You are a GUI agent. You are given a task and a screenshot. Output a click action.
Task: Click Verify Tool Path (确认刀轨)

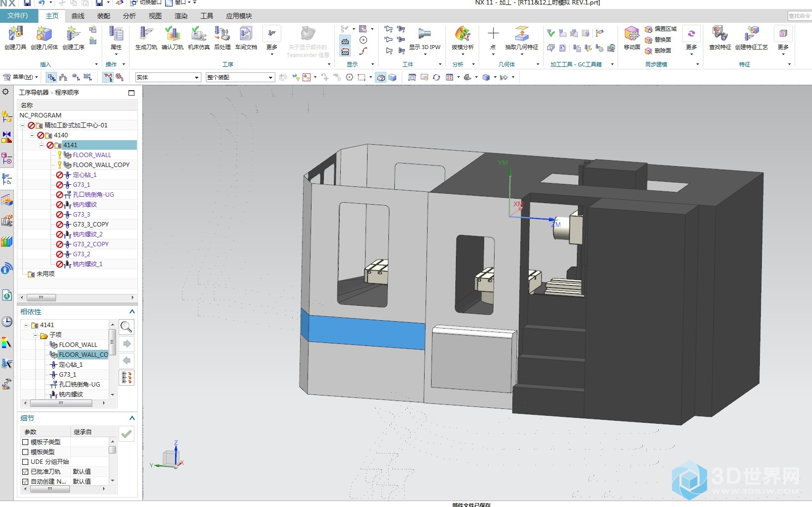coord(173,38)
